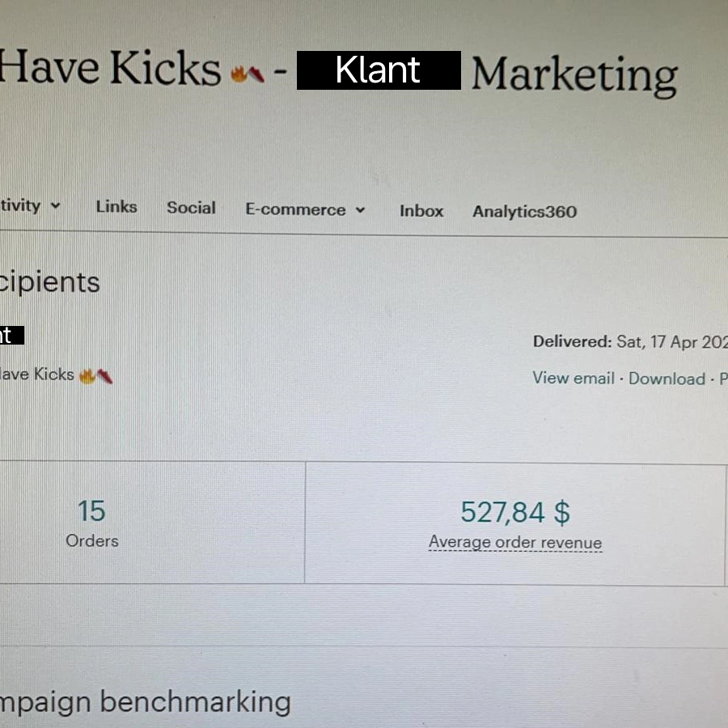
Task: Open the Activity dropdown menu
Action: (x=32, y=205)
